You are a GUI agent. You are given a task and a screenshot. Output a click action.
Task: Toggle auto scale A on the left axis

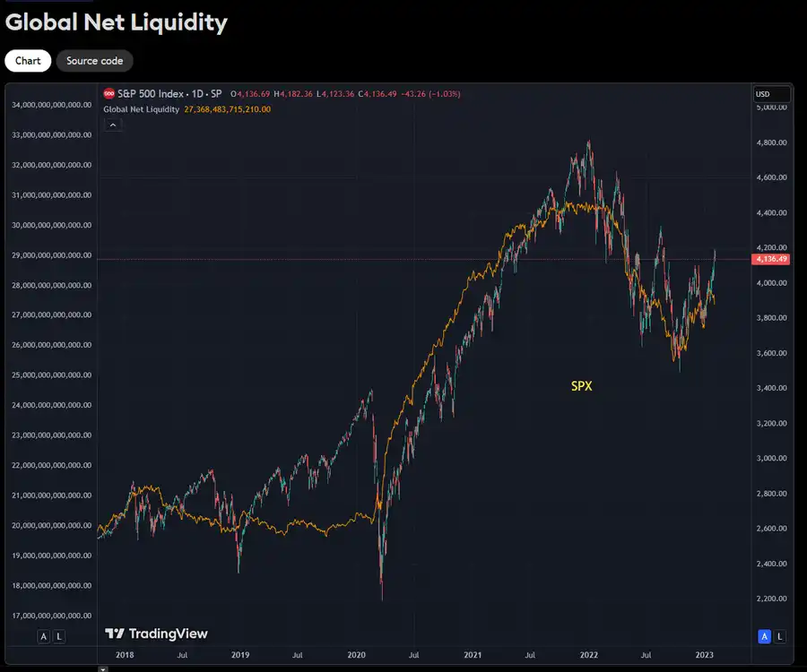click(x=43, y=636)
